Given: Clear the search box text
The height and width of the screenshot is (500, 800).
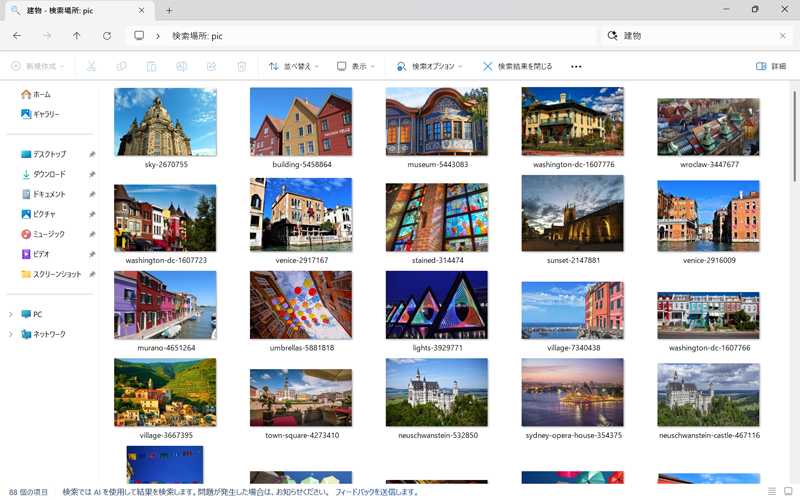Looking at the screenshot, I should tap(783, 35).
